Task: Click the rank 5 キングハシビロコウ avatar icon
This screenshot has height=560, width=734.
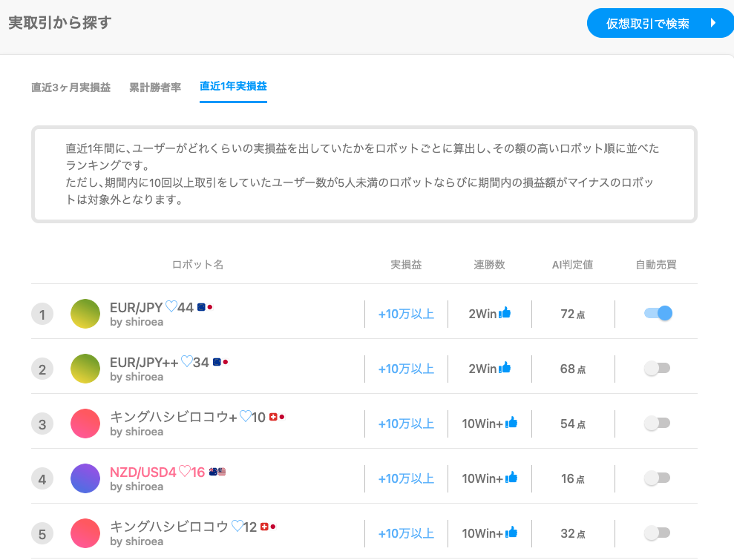Action: [x=85, y=533]
